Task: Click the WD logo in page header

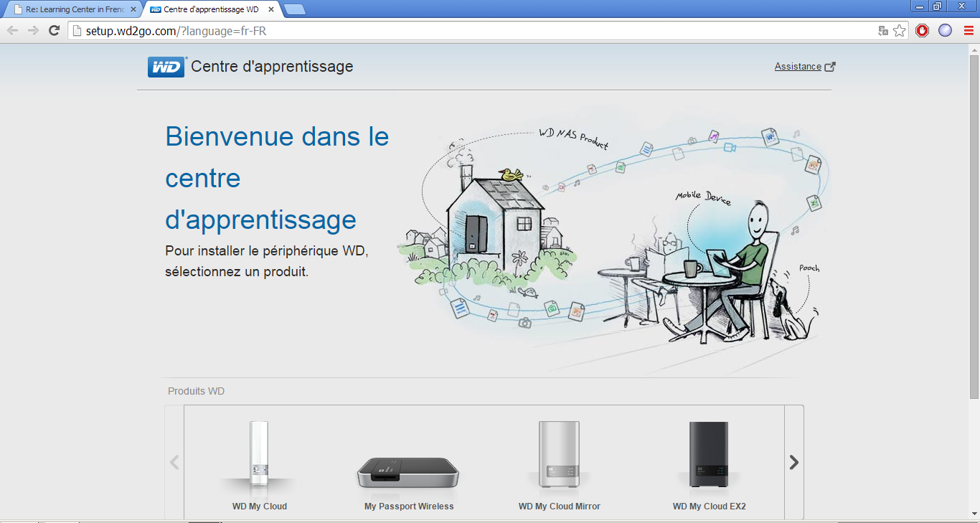Action: [x=166, y=67]
